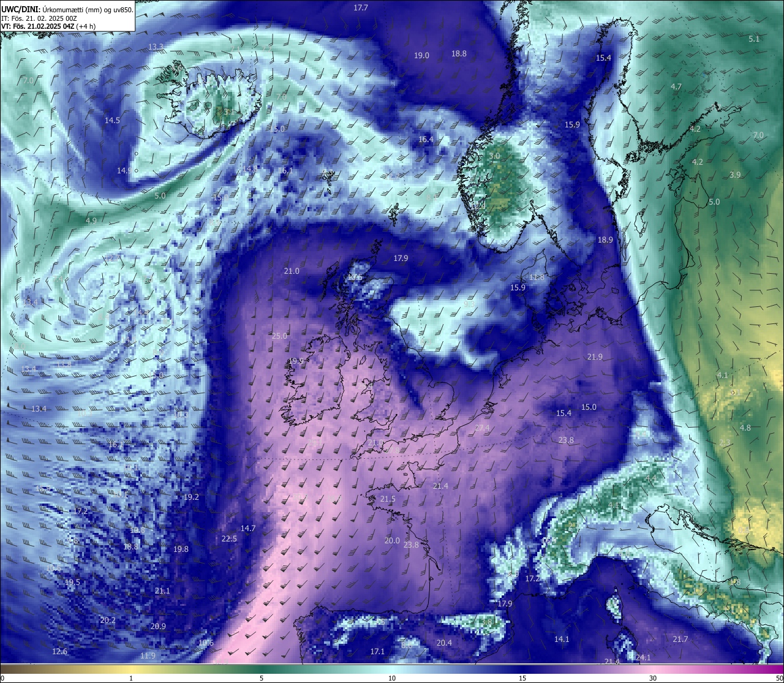Click the 4.1 value label
Viewport: 784px width, 683px height.
point(723,375)
